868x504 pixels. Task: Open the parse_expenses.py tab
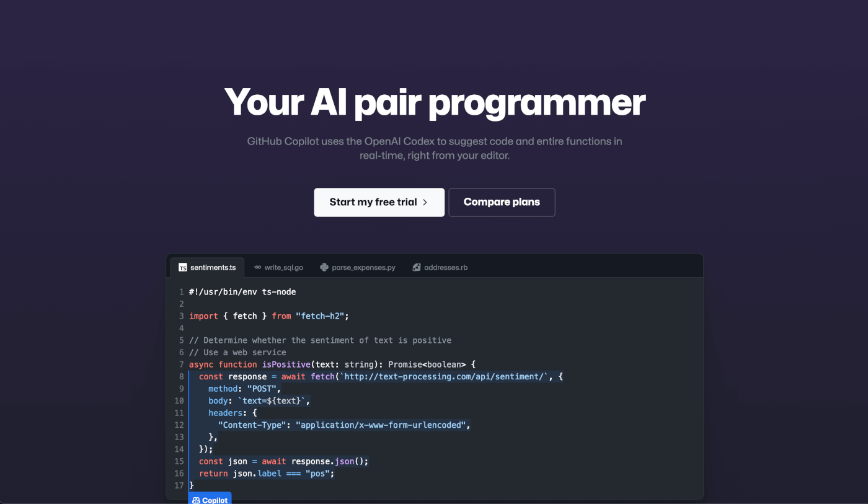click(363, 268)
